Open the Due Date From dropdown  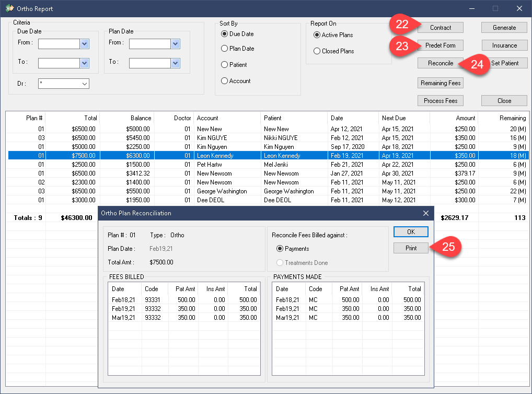(x=85, y=44)
